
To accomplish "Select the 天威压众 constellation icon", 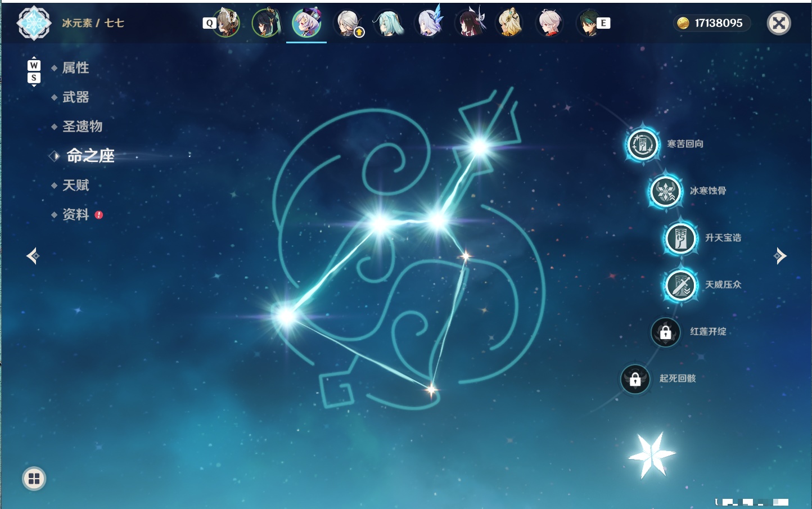I will pos(680,285).
